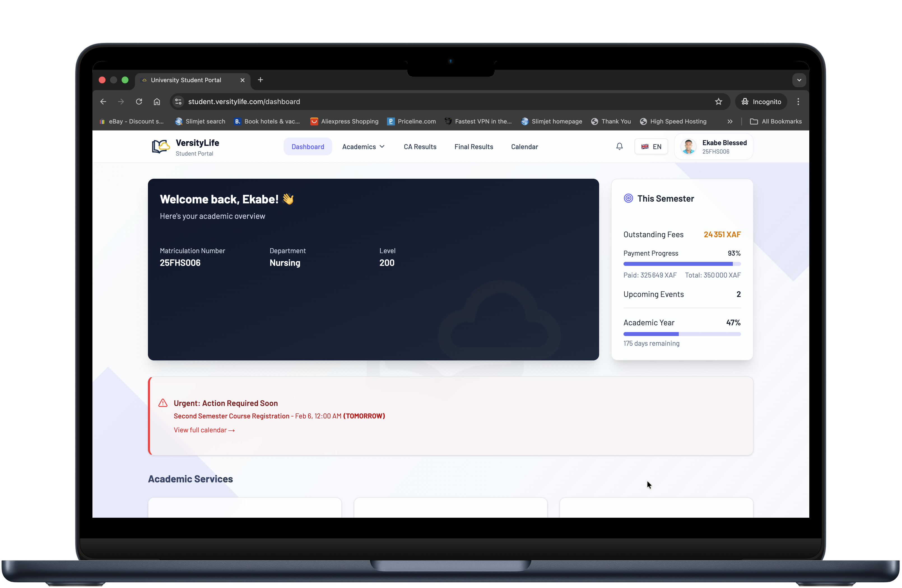Open Chrome's three-dot settings menu
902x588 pixels.
click(798, 102)
